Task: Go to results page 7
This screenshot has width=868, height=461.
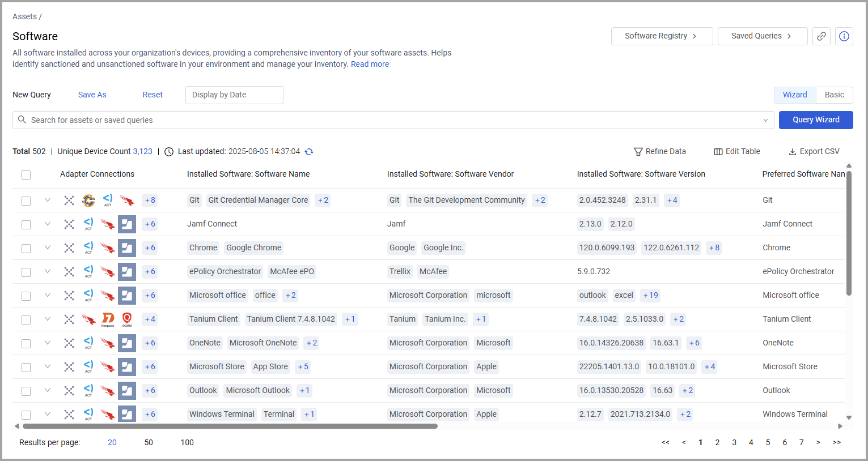Action: (802, 442)
